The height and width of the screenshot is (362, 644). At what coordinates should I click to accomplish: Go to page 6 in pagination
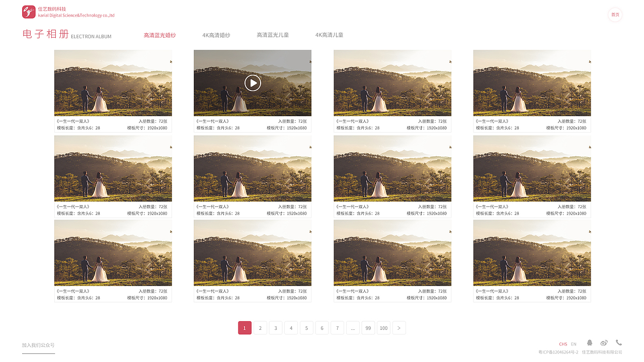tap(322, 328)
